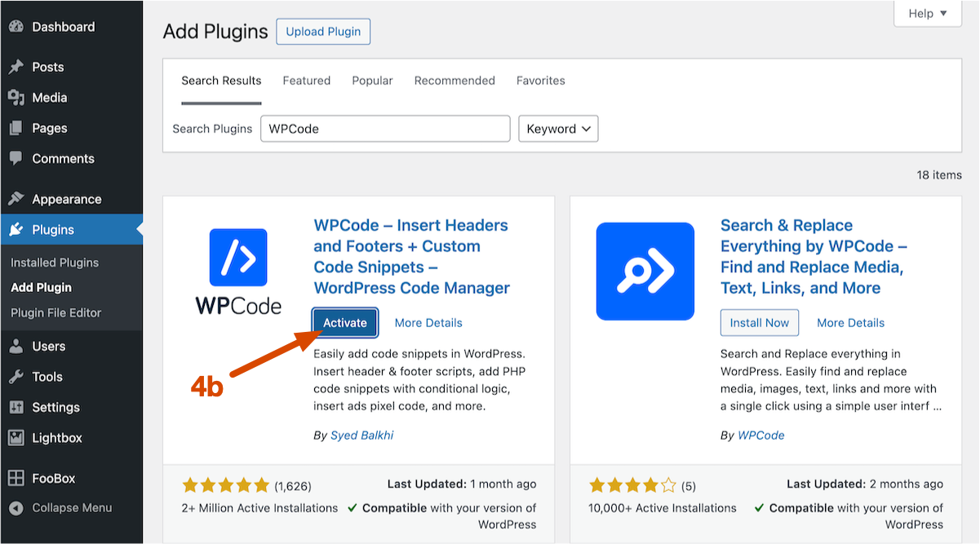Go to Posts menu item
Screen dimensions: 980x544
coord(48,67)
